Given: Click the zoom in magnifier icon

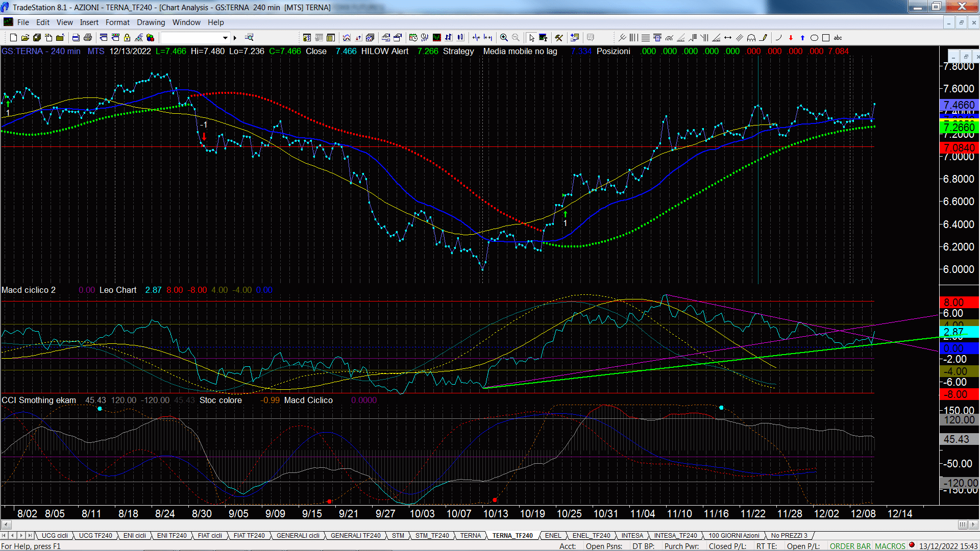Looking at the screenshot, I should point(504,38).
